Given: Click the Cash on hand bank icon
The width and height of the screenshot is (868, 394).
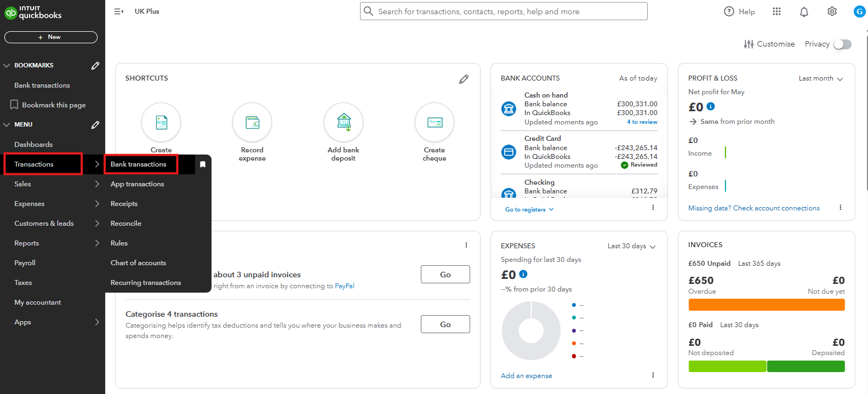Looking at the screenshot, I should (x=509, y=109).
